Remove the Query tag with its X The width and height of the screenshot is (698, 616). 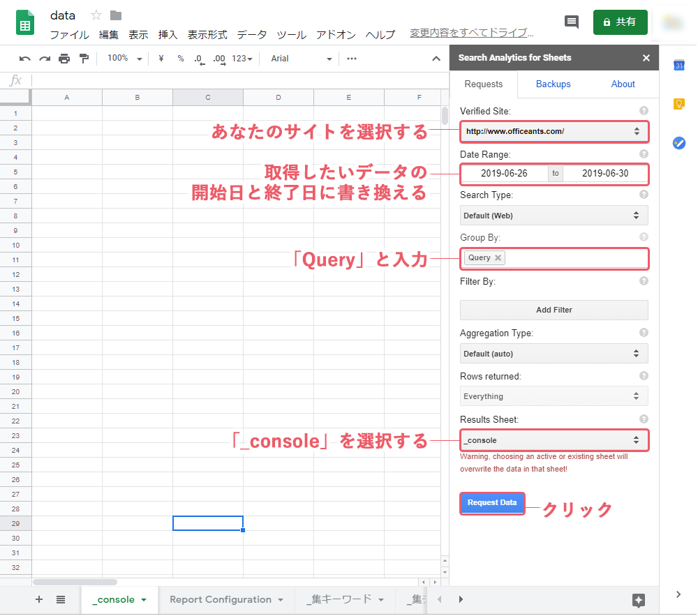[x=498, y=258]
